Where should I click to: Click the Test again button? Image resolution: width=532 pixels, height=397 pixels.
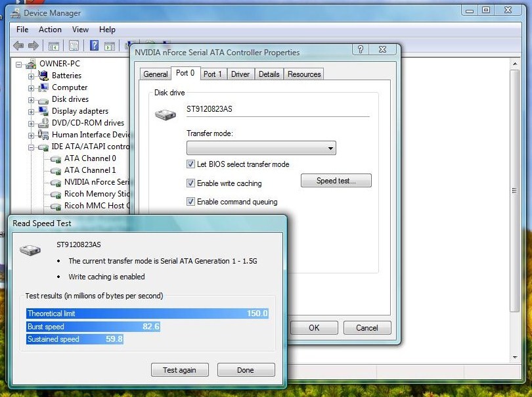pyautogui.click(x=179, y=370)
